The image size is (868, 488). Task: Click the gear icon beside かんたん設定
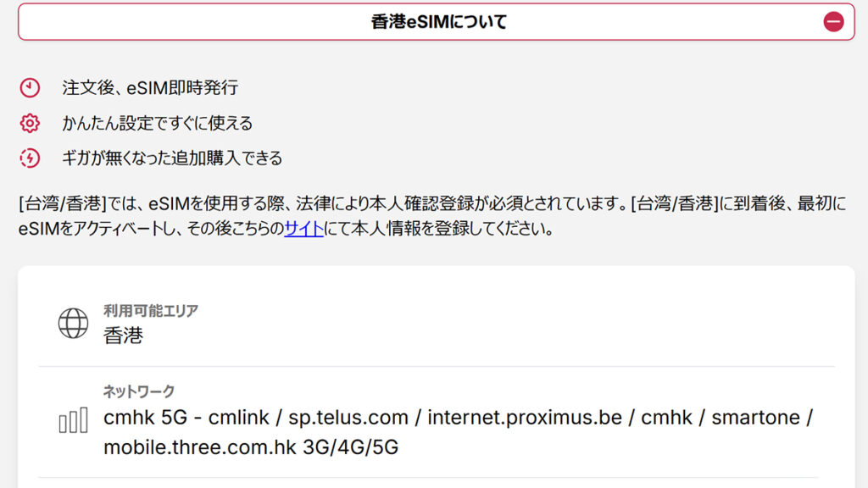pos(30,124)
